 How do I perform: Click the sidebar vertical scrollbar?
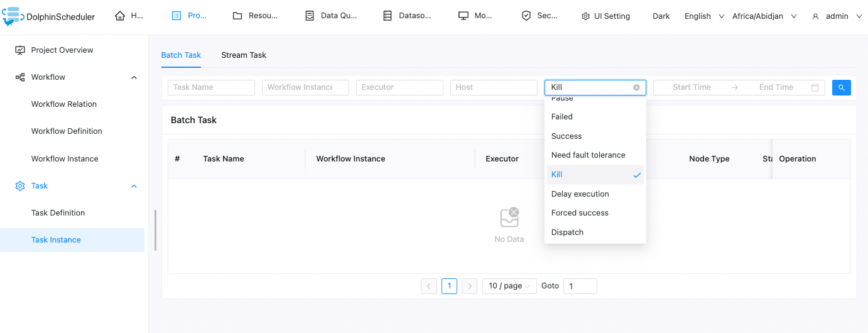[155, 230]
